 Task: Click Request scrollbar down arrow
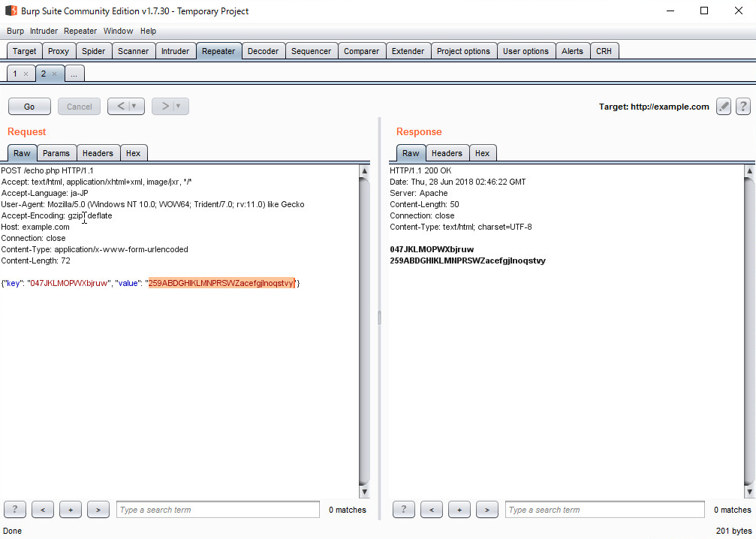pyautogui.click(x=365, y=492)
